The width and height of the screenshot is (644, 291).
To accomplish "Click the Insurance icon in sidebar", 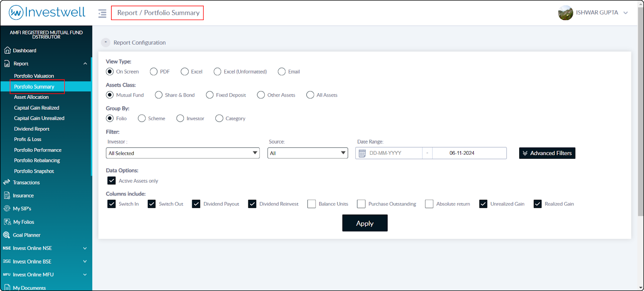I will pyautogui.click(x=7, y=195).
